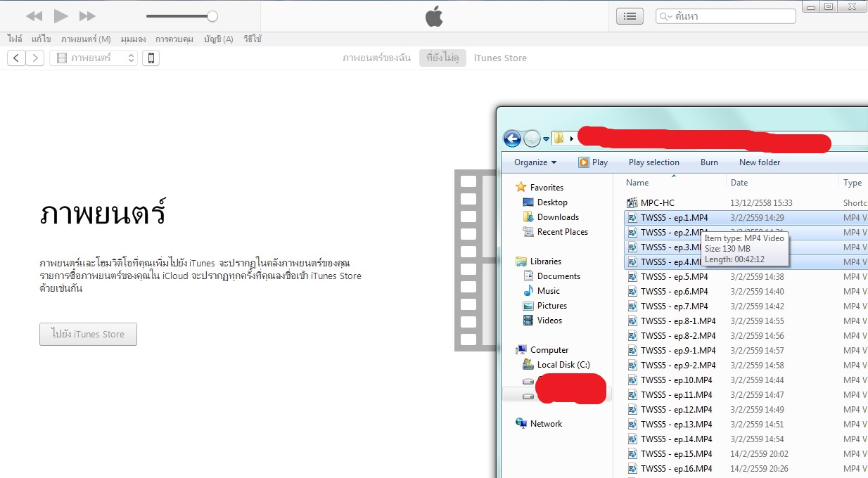
Task: Adjust the iTunes volume slider
Action: [181, 16]
